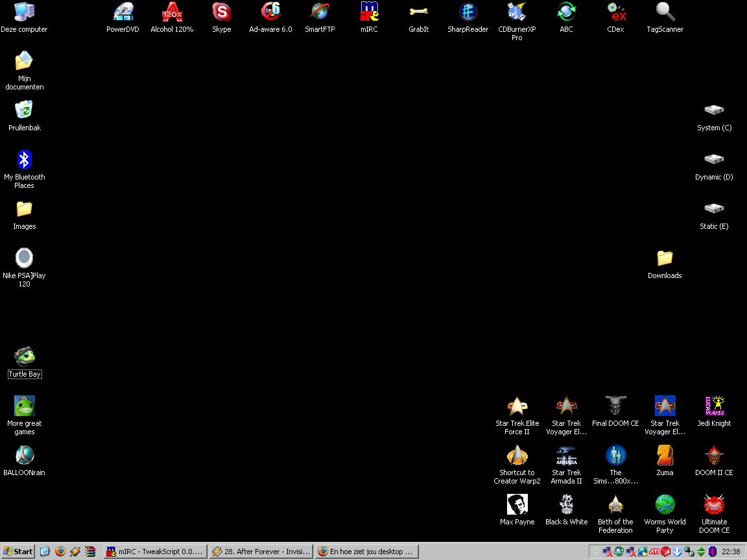
Task: Launch Firefox from Quick Launch
Action: [x=60, y=552]
